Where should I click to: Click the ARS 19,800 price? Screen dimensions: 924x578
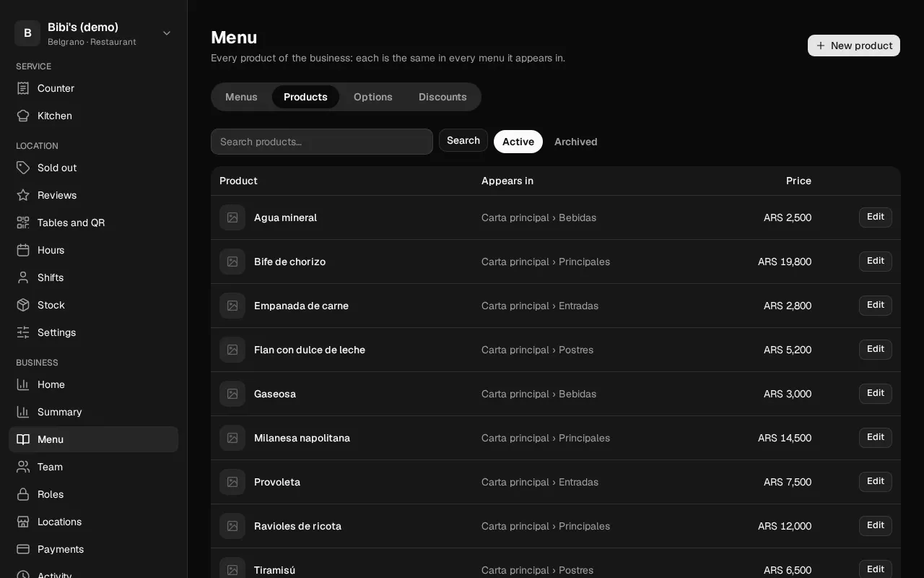(x=785, y=262)
